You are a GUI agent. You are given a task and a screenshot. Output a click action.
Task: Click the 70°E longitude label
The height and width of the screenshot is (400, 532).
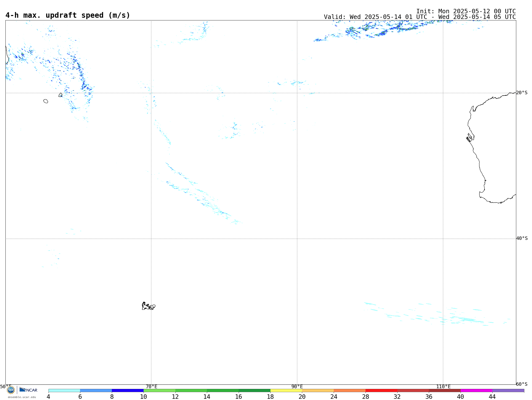(151, 386)
